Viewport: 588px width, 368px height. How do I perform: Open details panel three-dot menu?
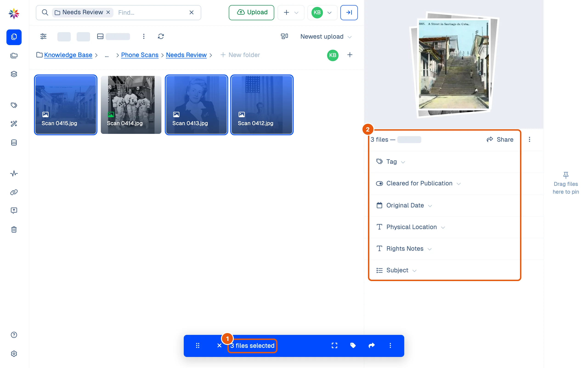pos(529,139)
